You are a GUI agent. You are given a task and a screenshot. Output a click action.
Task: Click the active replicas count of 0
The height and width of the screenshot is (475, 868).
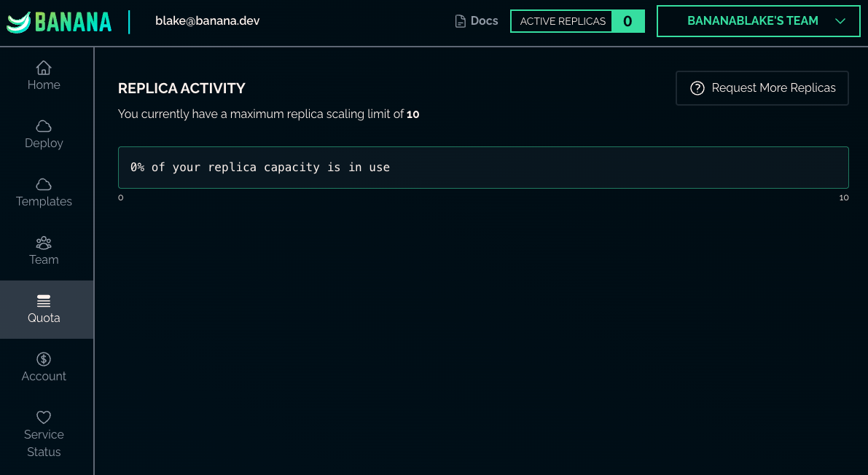coord(627,21)
